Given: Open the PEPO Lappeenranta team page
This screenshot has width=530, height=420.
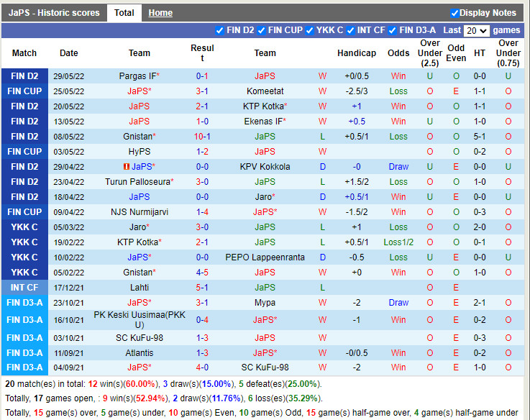Looking at the screenshot, I should point(265,257).
